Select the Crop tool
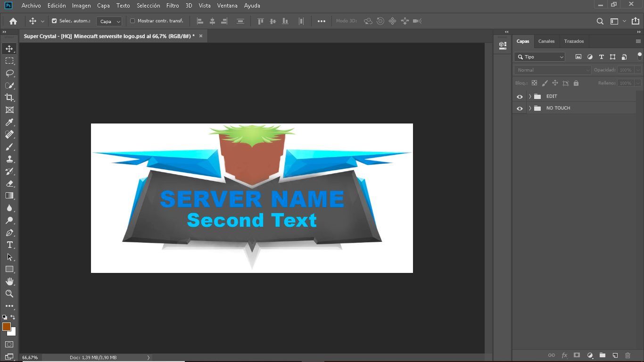 click(x=9, y=98)
